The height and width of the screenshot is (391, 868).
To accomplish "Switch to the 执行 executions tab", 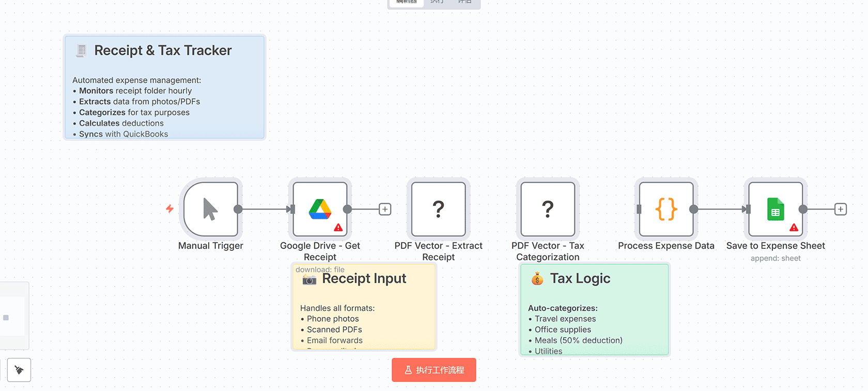I will click(437, 2).
